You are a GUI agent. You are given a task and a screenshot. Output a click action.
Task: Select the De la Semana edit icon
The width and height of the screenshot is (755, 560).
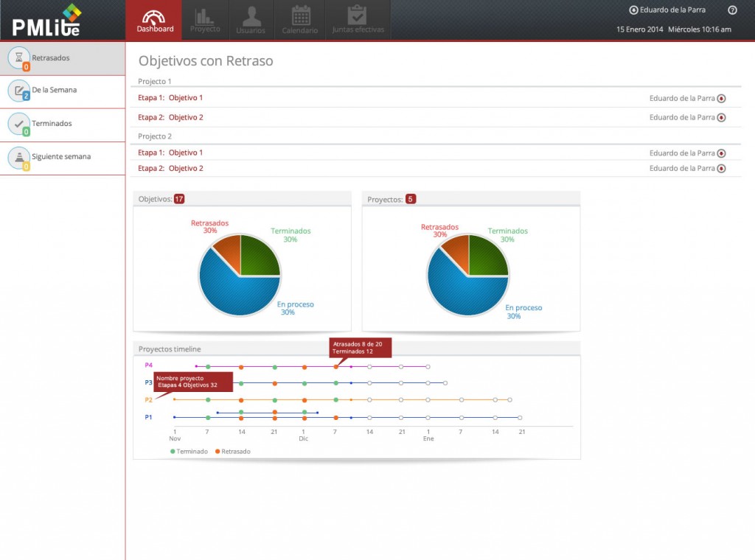(18, 91)
